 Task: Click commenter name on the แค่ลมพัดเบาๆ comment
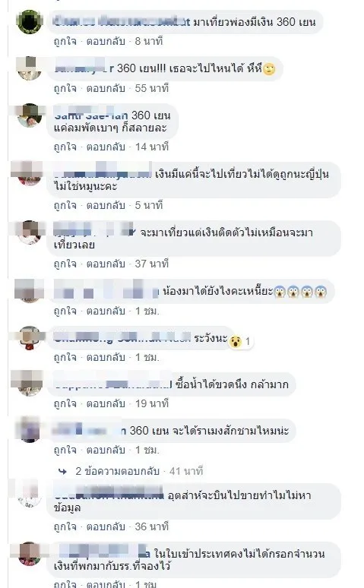point(91,115)
